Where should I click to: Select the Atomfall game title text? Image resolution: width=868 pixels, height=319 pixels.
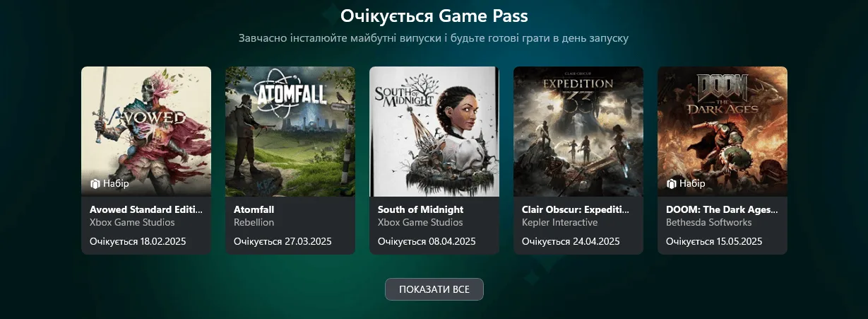coord(254,209)
